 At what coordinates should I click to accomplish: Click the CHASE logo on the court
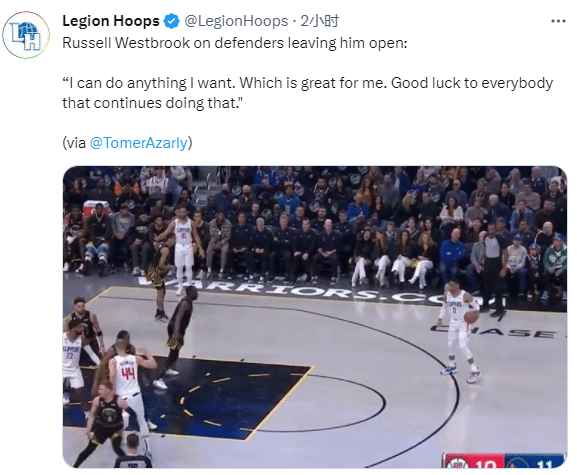point(497,331)
